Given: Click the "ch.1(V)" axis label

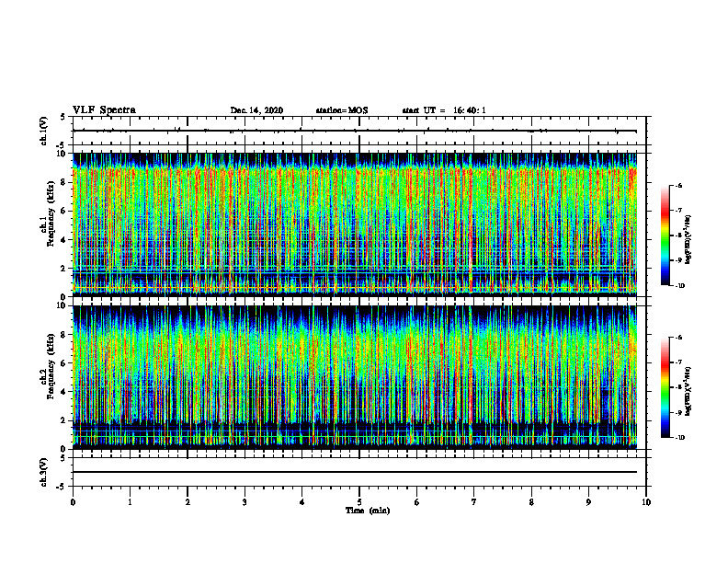Looking at the screenshot, I should [x=44, y=131].
